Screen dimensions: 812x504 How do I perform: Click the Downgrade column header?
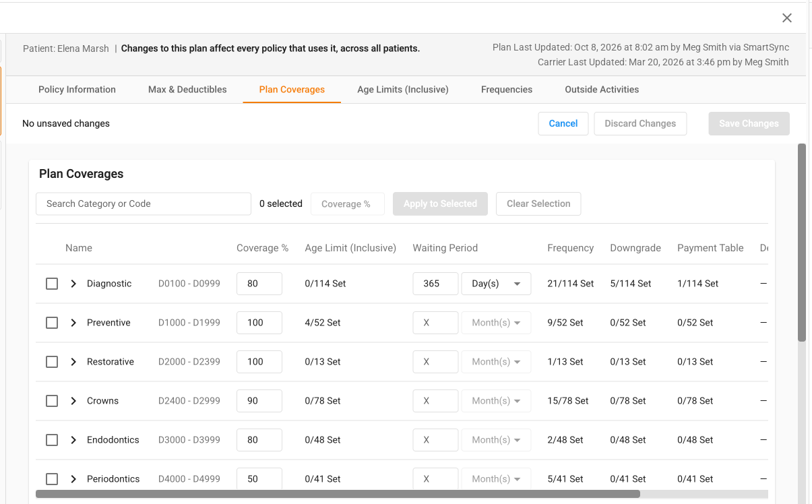(x=635, y=248)
